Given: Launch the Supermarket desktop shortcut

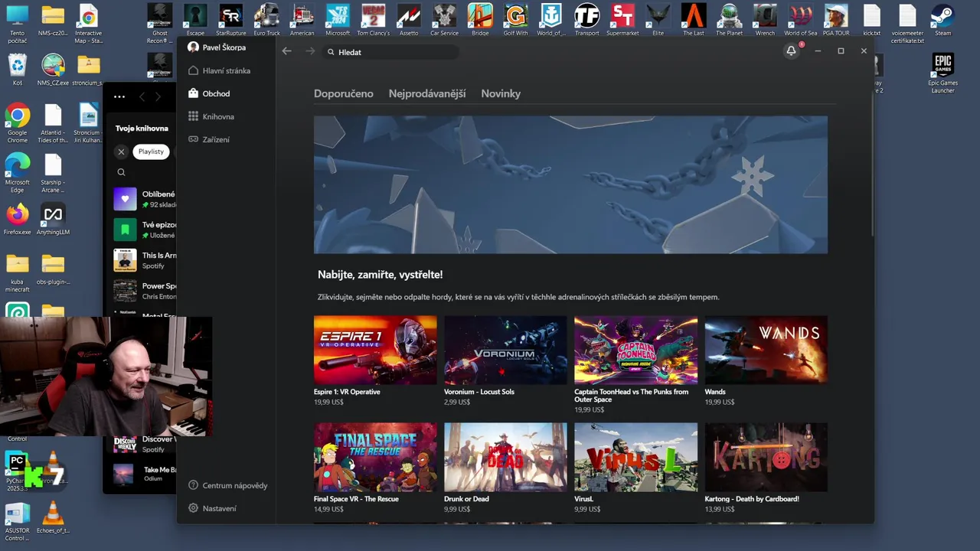Looking at the screenshot, I should [x=622, y=20].
